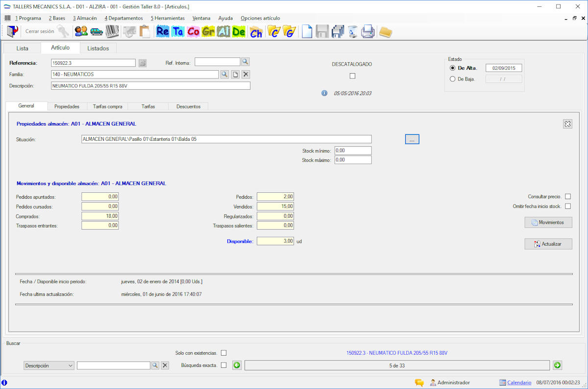Select the De Alta radio button
Image resolution: width=588 pixels, height=389 pixels.
coord(452,68)
